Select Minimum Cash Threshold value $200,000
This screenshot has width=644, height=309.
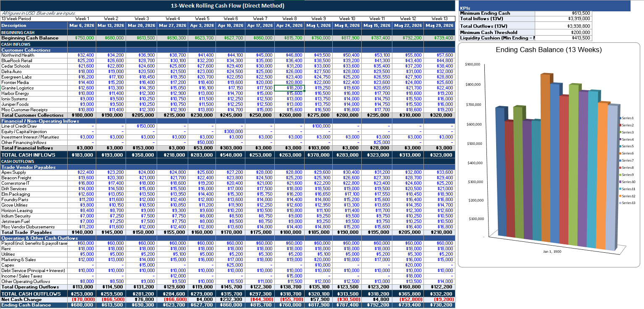[563, 32]
